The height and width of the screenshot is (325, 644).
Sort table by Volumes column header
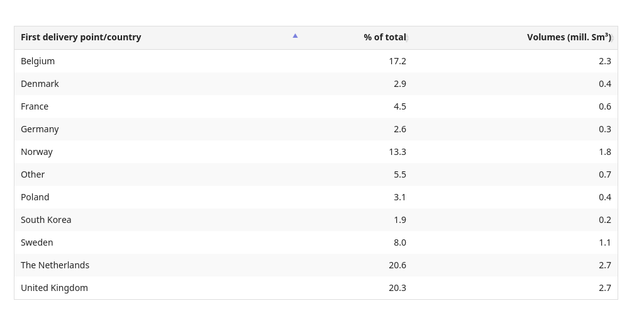pyautogui.click(x=569, y=37)
